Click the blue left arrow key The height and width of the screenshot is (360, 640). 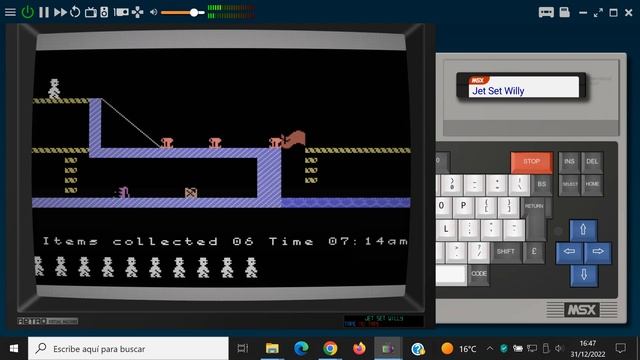pos(569,252)
